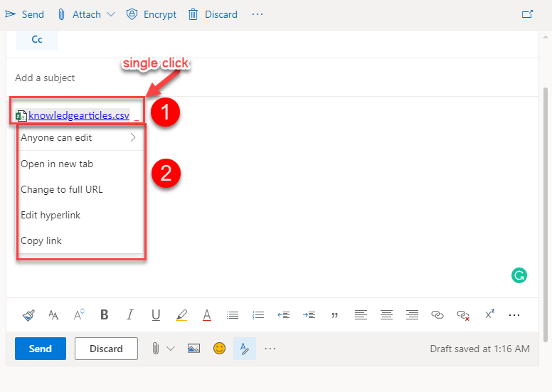Open the attach dropdown arrow beside the paperclip
Viewport: 552px width, 392px height.
tap(170, 349)
